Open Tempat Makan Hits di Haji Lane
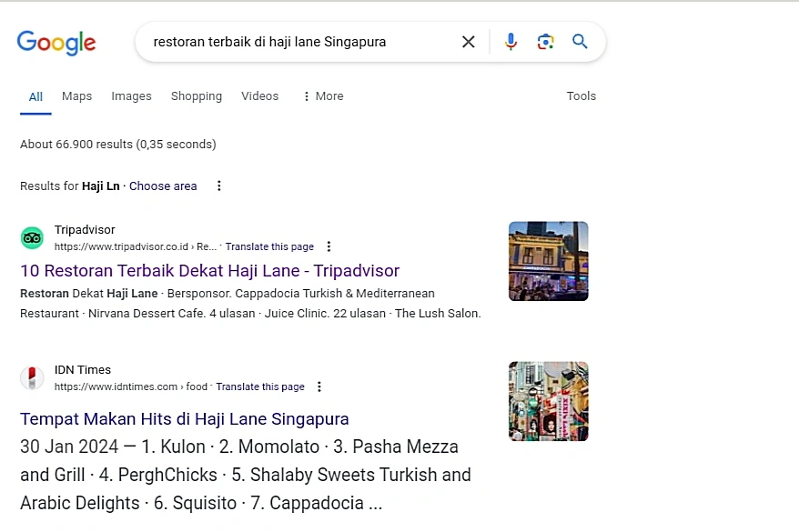The image size is (799, 532). (x=185, y=419)
